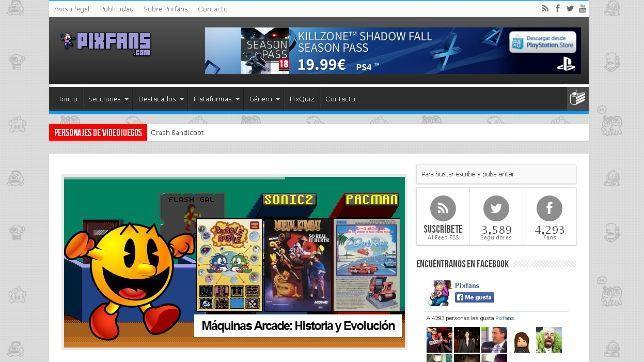Open the Publicidad top link
This screenshot has height=362, width=644.
coord(117,9)
